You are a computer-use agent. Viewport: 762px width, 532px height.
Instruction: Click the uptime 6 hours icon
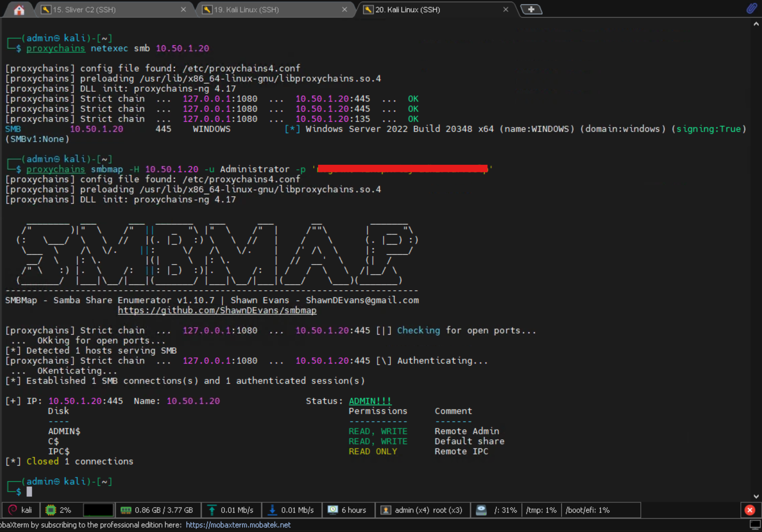(x=333, y=510)
